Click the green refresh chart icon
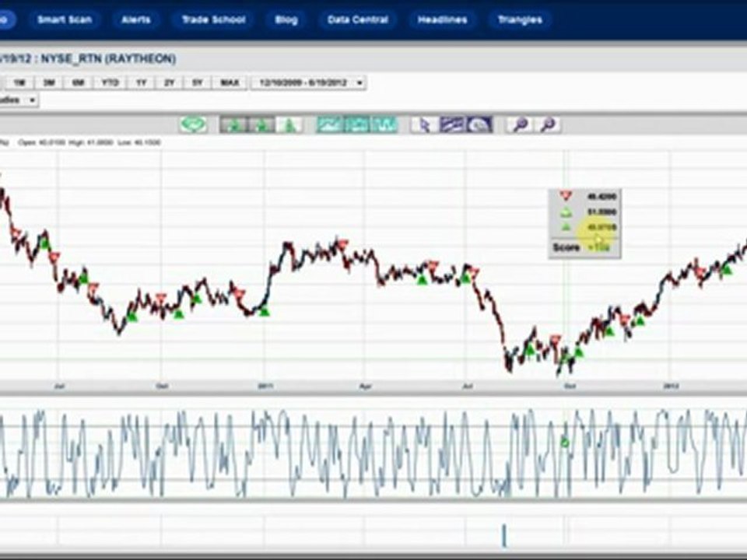This screenshot has width=747, height=560. [194, 124]
